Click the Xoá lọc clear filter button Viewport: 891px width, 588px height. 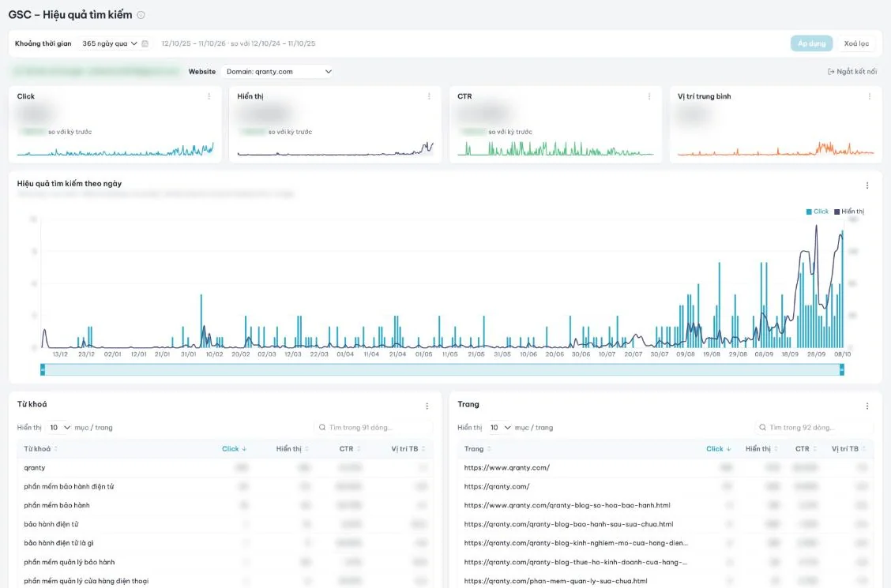click(856, 43)
